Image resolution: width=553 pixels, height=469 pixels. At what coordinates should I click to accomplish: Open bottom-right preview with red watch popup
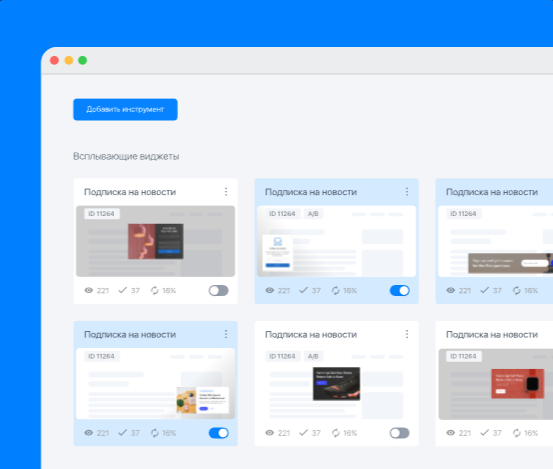point(496,384)
